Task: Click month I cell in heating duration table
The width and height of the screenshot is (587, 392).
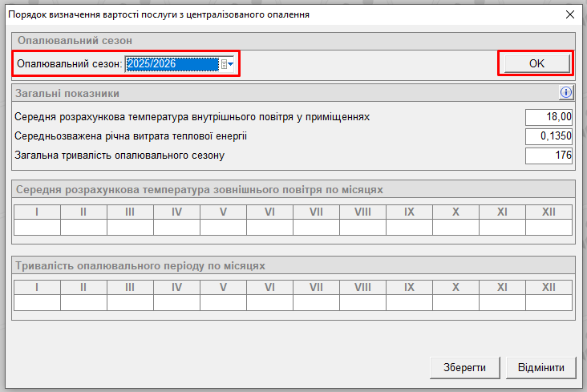Action: pos(37,302)
